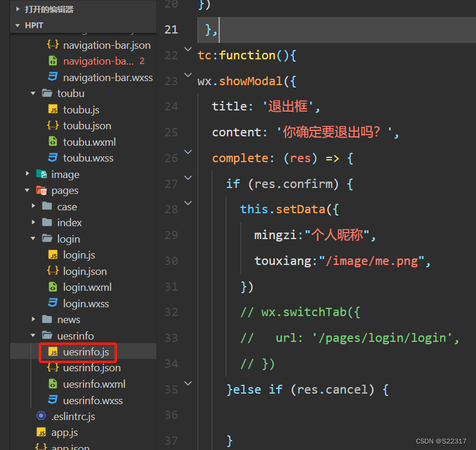Click the toubu.wxml green file icon

coord(53,142)
